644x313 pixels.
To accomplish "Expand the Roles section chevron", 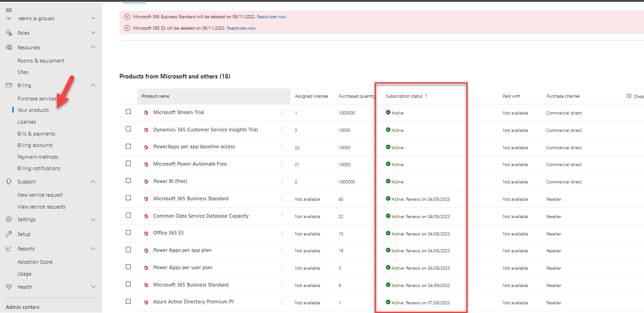I will click(x=93, y=33).
